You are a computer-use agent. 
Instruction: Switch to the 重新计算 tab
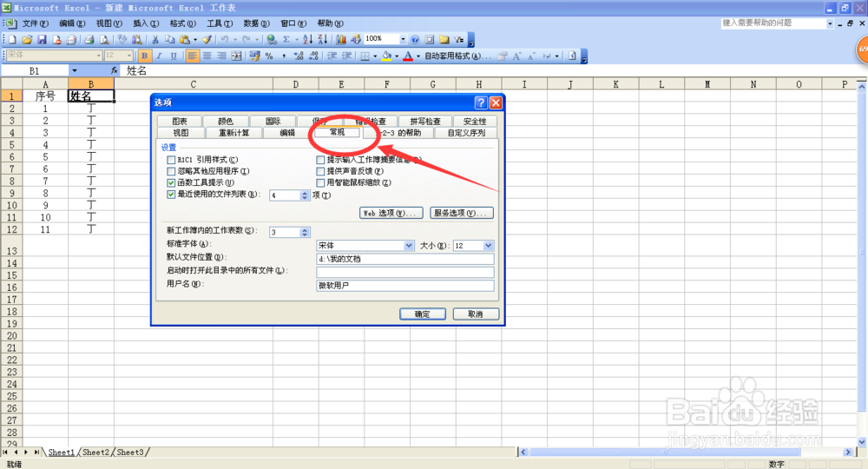[233, 133]
